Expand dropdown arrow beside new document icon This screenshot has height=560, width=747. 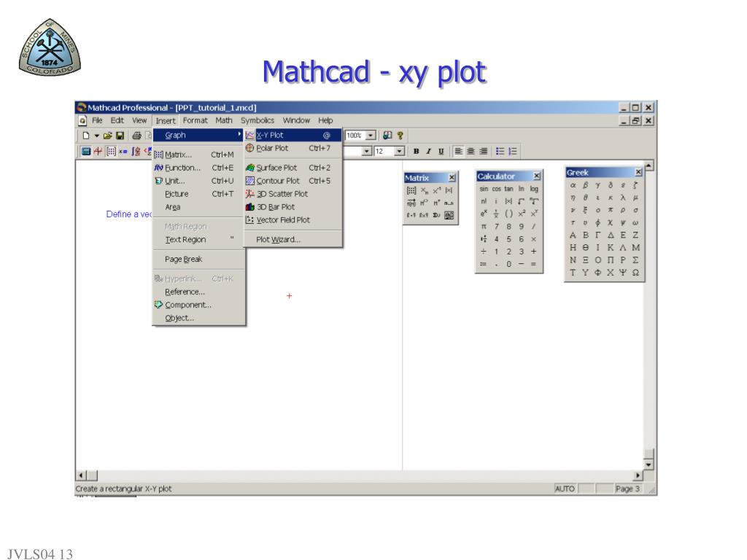97,136
